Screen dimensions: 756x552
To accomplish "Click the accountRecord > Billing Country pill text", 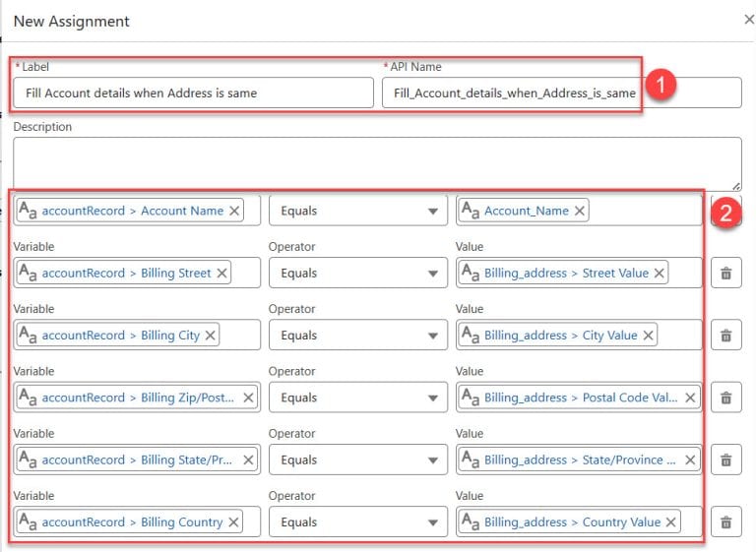I will pyautogui.click(x=132, y=521).
